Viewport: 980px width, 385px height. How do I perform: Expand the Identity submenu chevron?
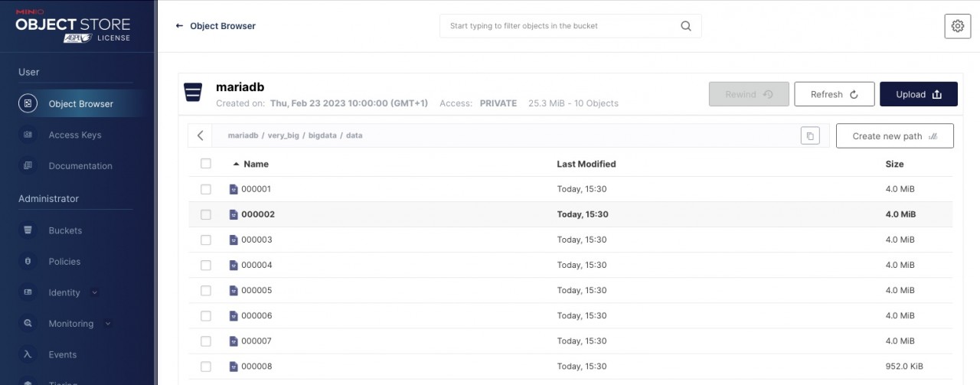click(x=95, y=292)
